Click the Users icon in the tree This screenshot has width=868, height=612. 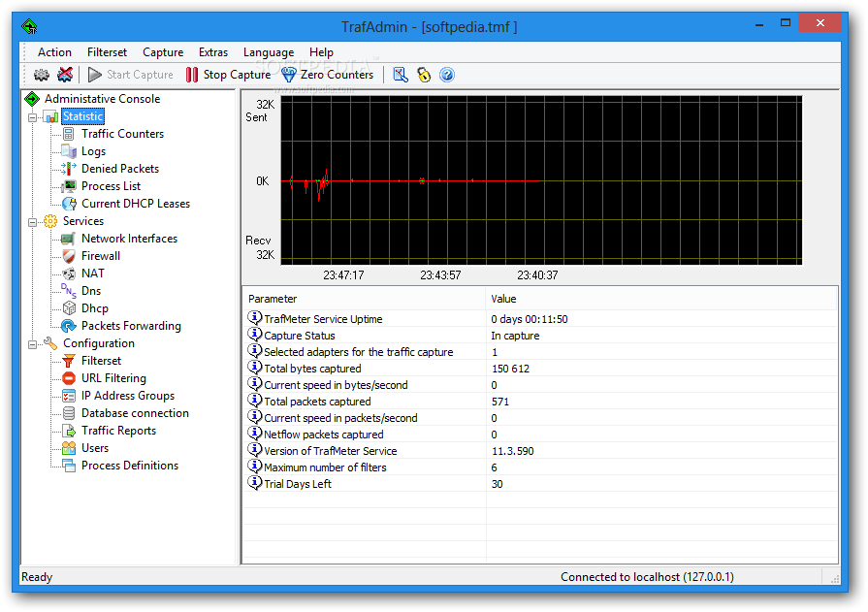pyautogui.click(x=69, y=448)
